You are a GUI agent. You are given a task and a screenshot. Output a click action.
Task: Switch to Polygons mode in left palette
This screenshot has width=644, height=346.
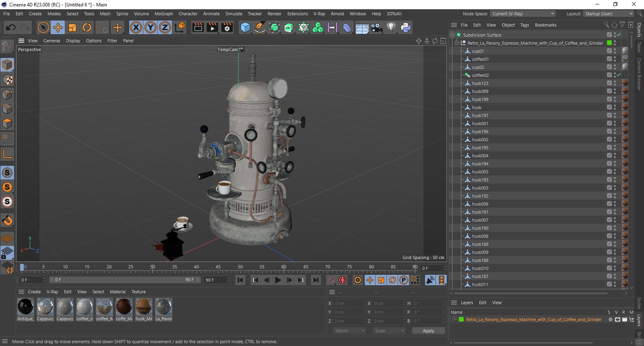coord(7,124)
